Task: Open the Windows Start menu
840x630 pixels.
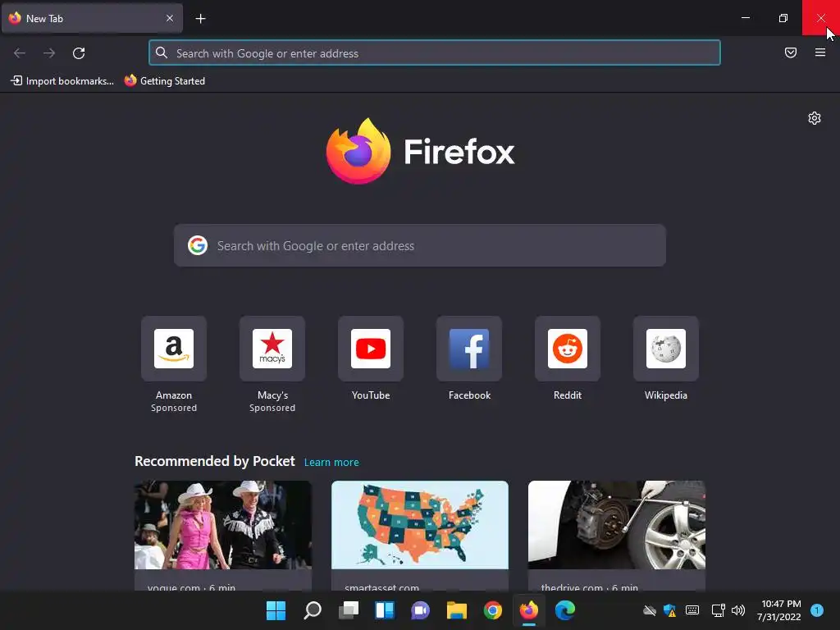Action: 276,610
